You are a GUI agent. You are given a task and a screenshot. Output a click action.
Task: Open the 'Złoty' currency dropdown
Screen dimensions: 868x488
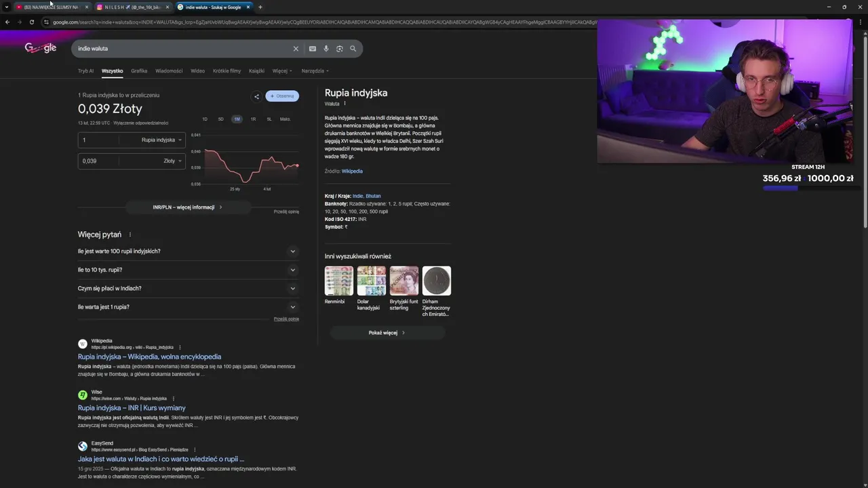coord(172,161)
